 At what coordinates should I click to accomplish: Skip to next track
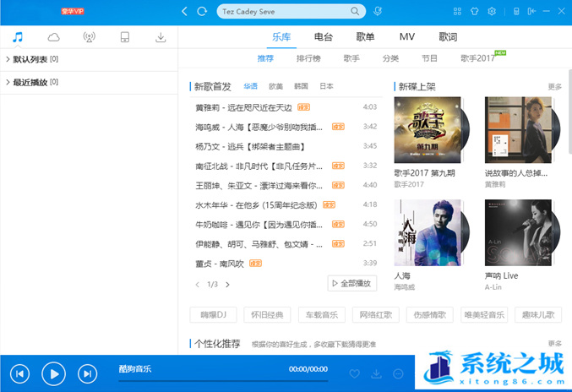tap(88, 373)
